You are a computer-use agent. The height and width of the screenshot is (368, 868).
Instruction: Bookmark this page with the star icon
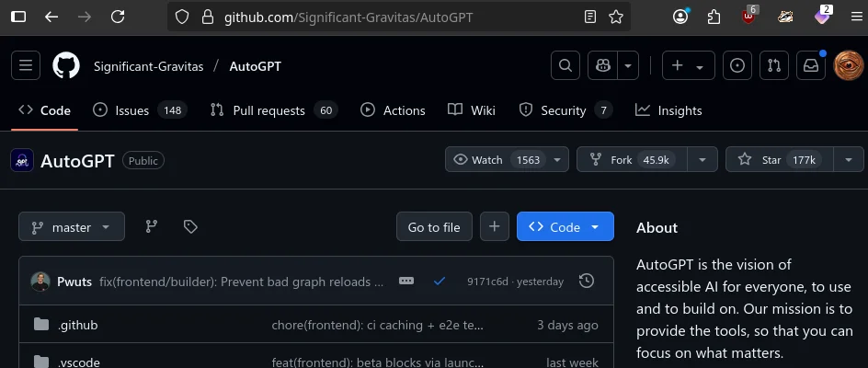615,17
